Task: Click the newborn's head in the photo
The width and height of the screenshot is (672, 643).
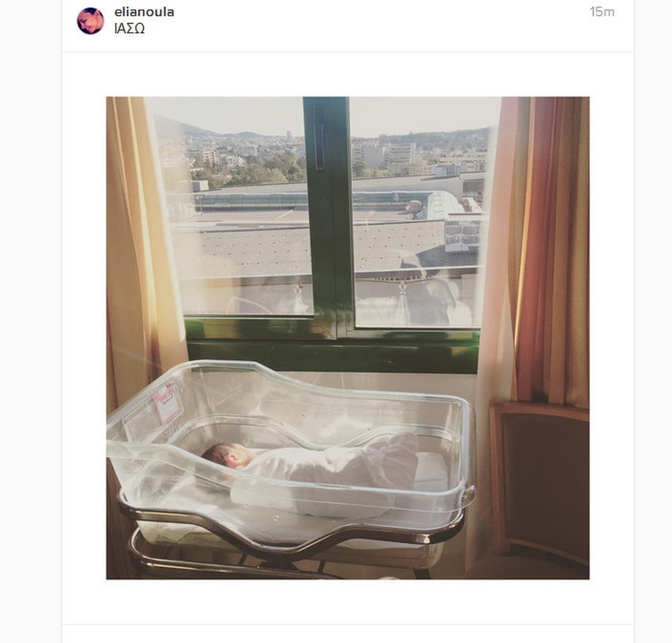Action: pos(226,457)
